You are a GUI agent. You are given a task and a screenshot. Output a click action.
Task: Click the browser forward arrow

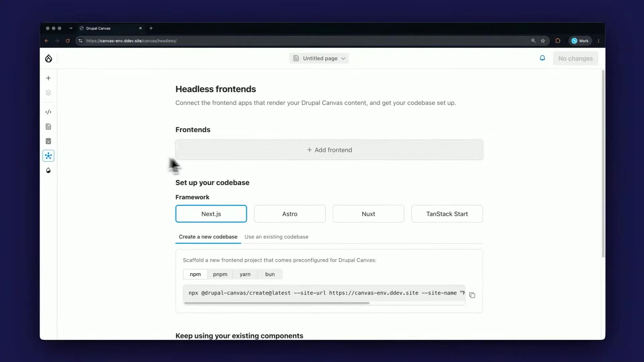click(57, 41)
